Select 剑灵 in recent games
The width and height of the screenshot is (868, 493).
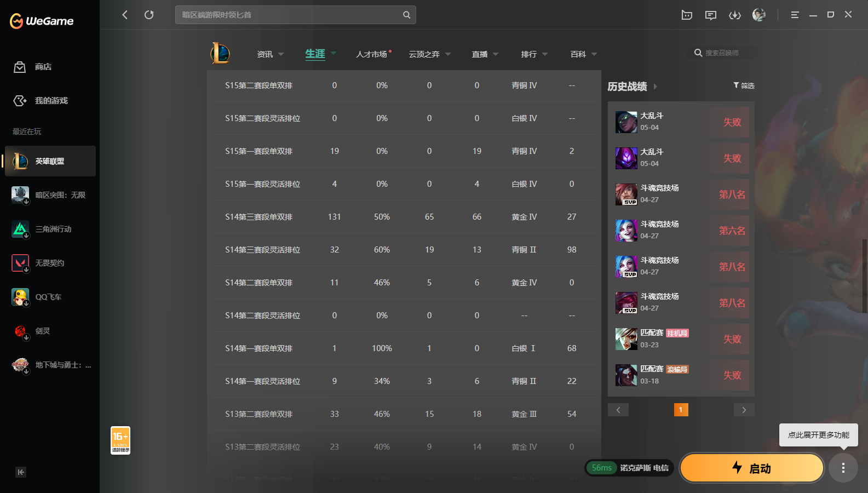[x=50, y=331]
